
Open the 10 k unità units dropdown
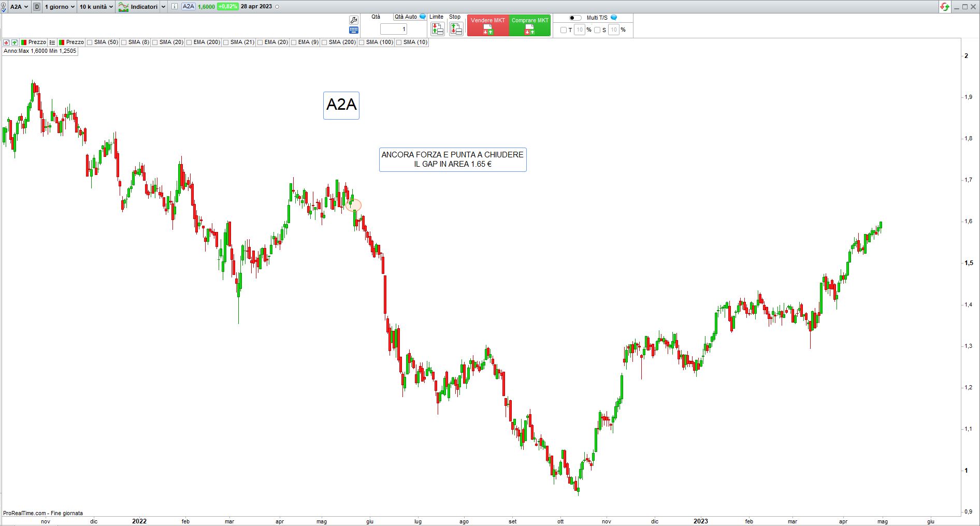pos(96,7)
